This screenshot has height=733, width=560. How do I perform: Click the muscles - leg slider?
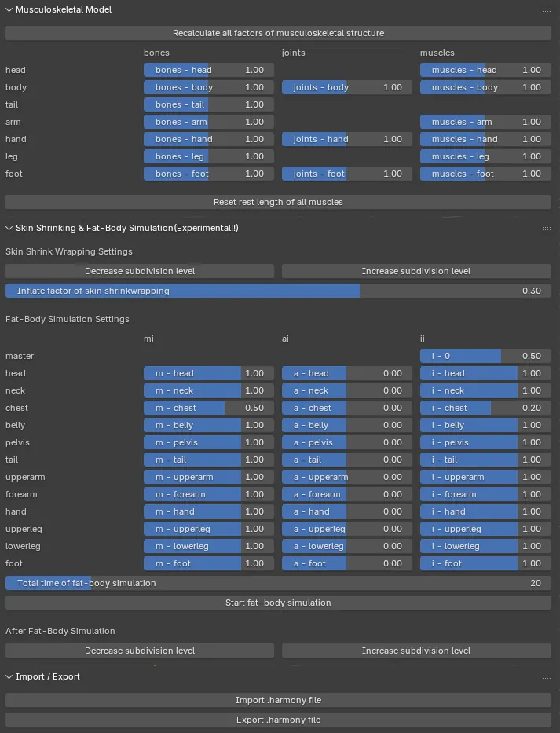click(x=485, y=156)
